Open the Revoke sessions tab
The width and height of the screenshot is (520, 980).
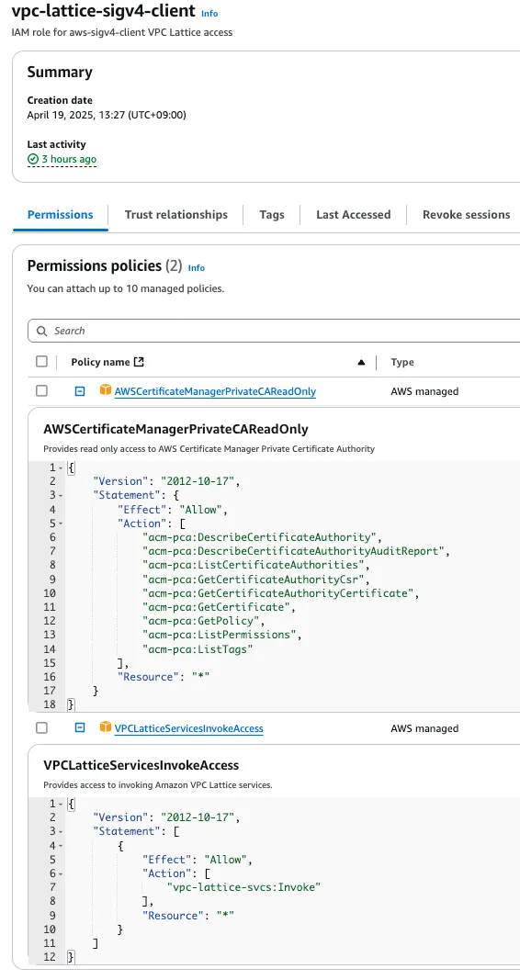(x=466, y=214)
